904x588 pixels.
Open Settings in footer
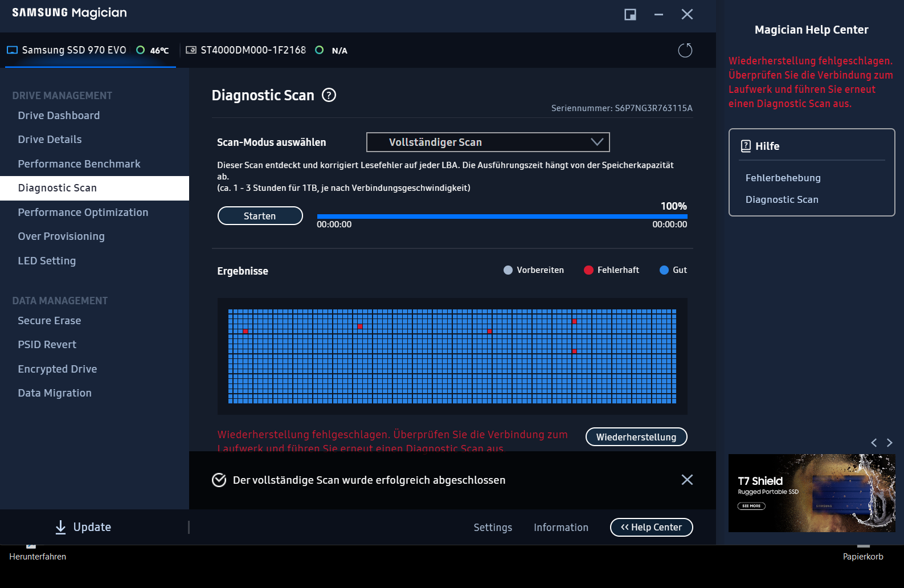(x=493, y=528)
